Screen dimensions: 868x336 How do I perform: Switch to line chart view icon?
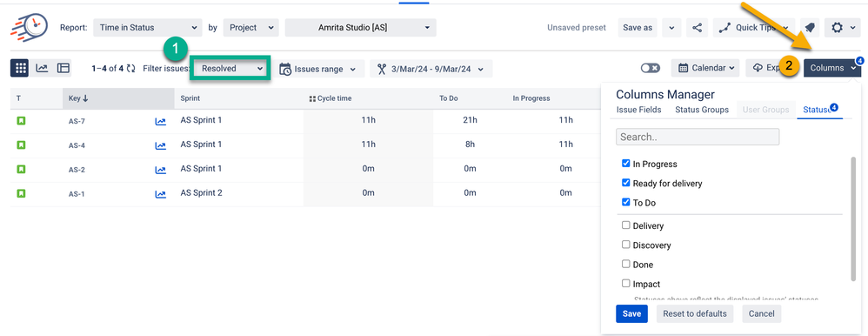tap(42, 68)
